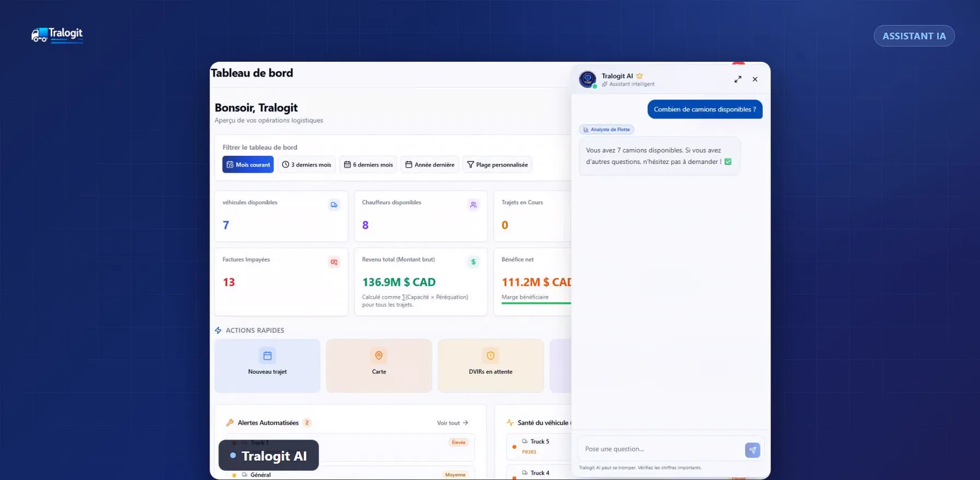Click the Élevée priority badge

pyautogui.click(x=458, y=443)
